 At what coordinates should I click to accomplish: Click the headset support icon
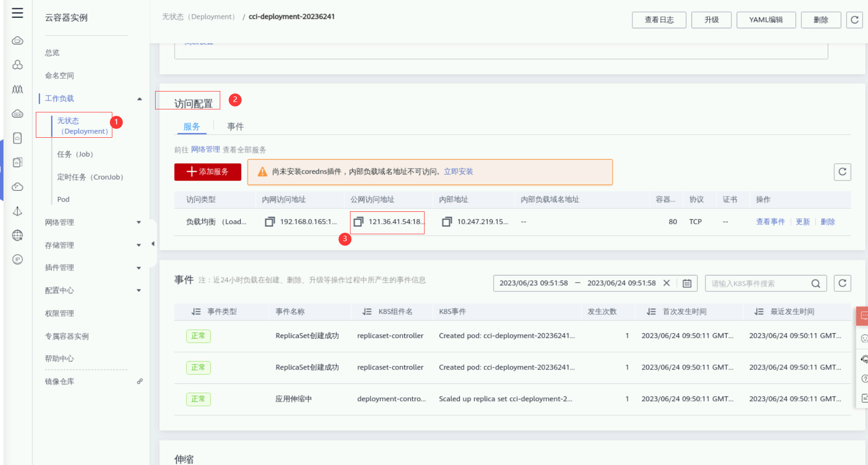(x=865, y=359)
